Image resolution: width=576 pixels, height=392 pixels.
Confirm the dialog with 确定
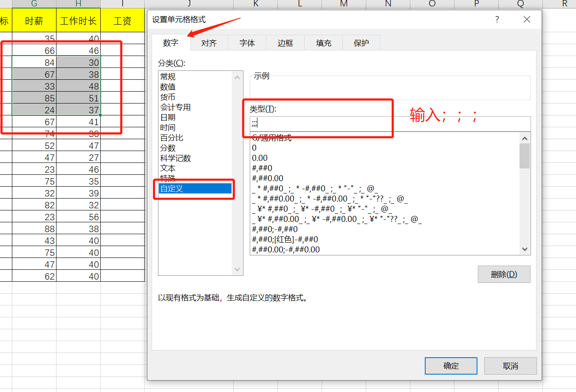point(451,366)
